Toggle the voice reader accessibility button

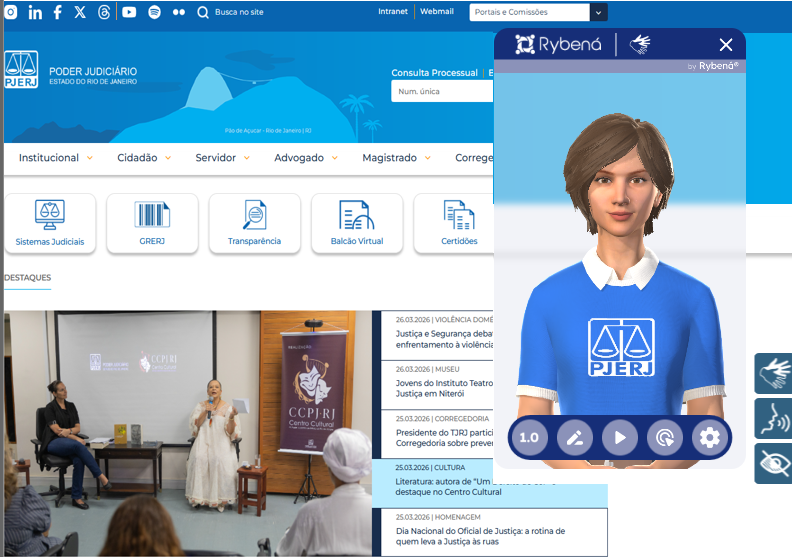(773, 418)
